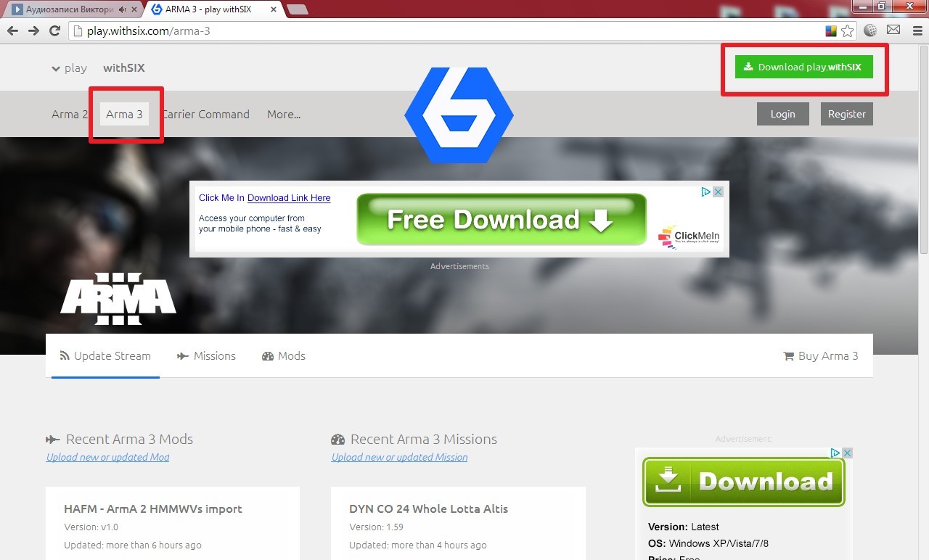This screenshot has height=560, width=929.
Task: Click the colored squares icon in the address bar
Action: click(831, 30)
